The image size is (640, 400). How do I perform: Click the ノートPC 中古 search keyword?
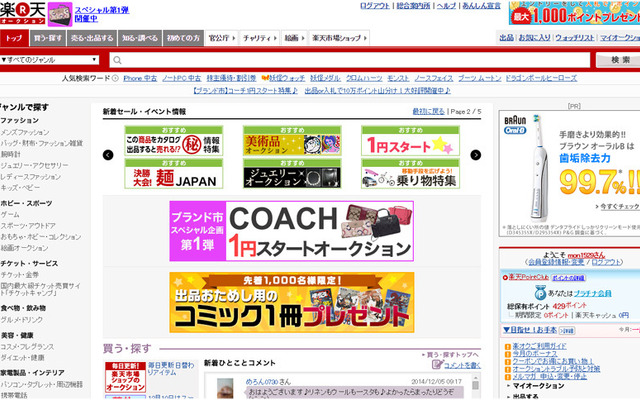[x=182, y=78]
